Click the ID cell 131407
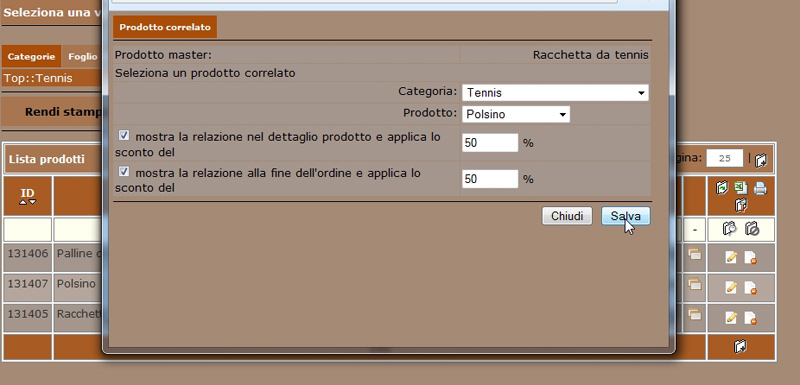800x385 pixels. tap(28, 288)
